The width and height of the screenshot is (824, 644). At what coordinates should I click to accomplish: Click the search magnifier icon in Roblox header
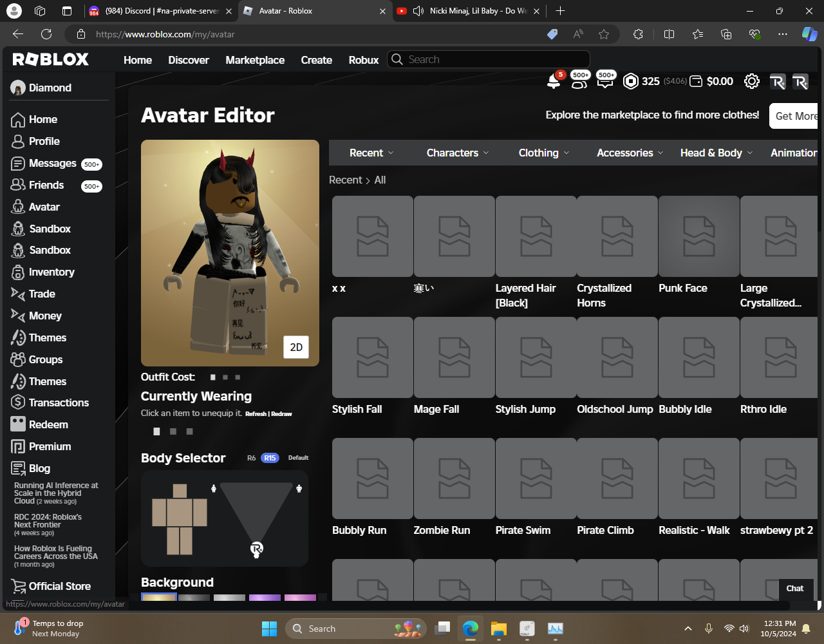click(397, 59)
